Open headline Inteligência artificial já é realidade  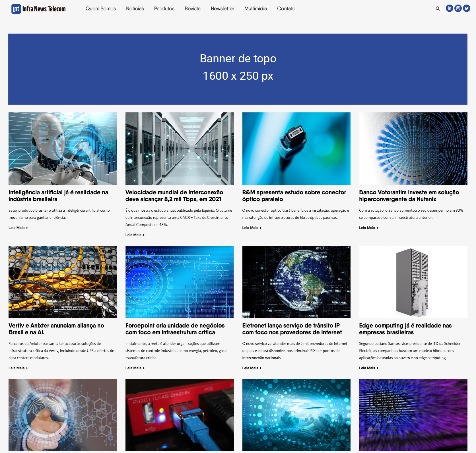(58, 196)
